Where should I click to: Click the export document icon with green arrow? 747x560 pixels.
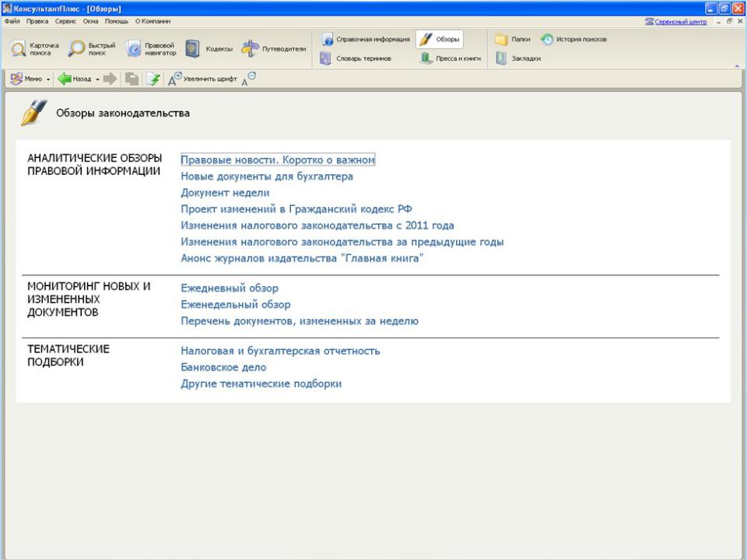point(153,79)
